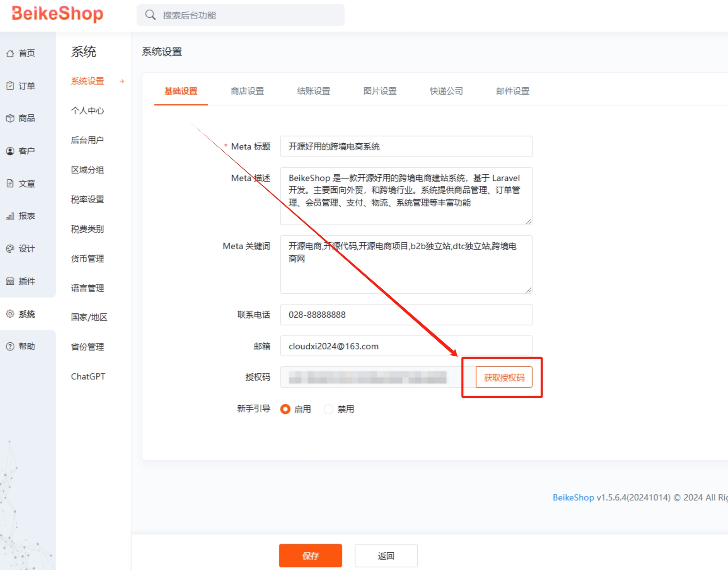Click the 获取授权码 button
The image size is (728, 570).
[504, 377]
